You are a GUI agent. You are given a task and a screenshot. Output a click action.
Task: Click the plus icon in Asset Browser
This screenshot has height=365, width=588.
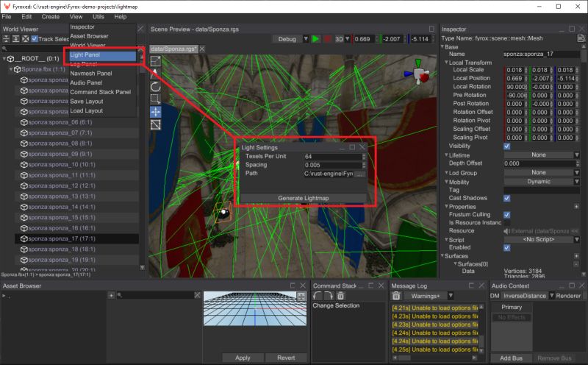(x=111, y=296)
